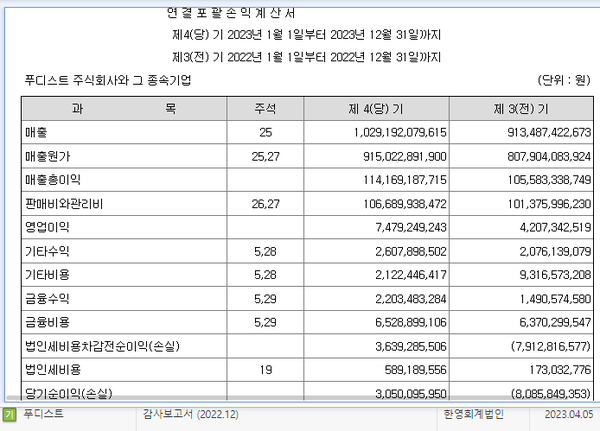Select the 제3(전) 기 2022년 period line
600x431 pixels.
coord(307,57)
